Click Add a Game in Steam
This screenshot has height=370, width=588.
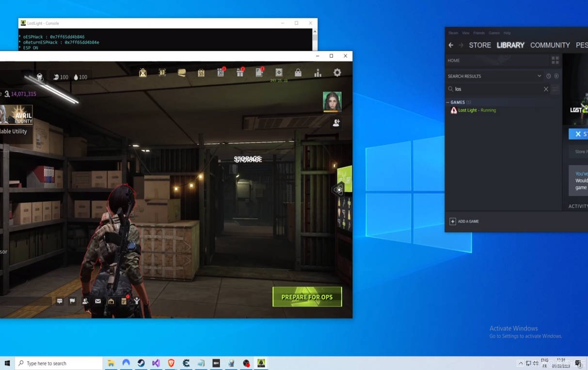464,221
